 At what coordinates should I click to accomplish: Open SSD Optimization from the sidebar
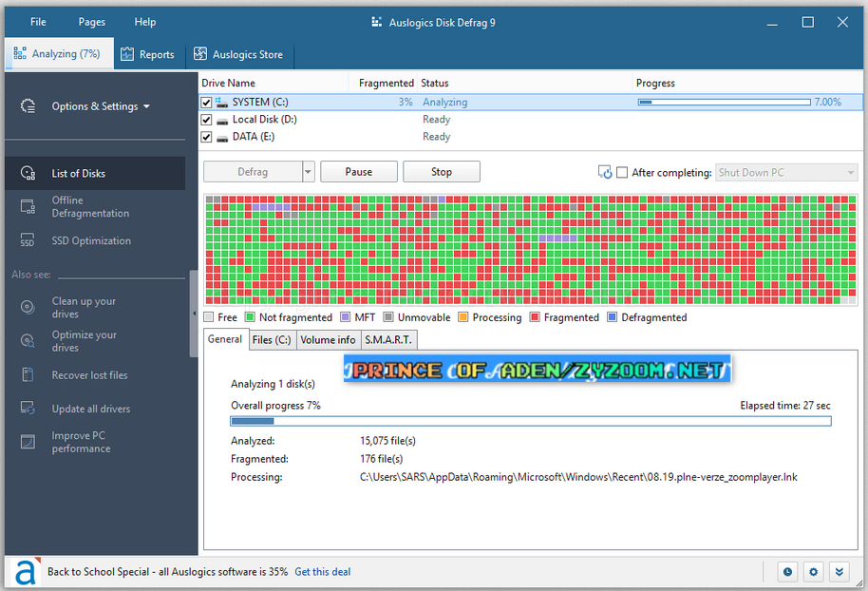point(95,240)
